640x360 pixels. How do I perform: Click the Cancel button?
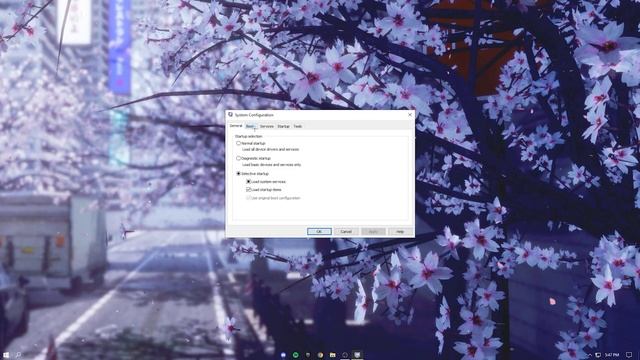click(x=346, y=231)
